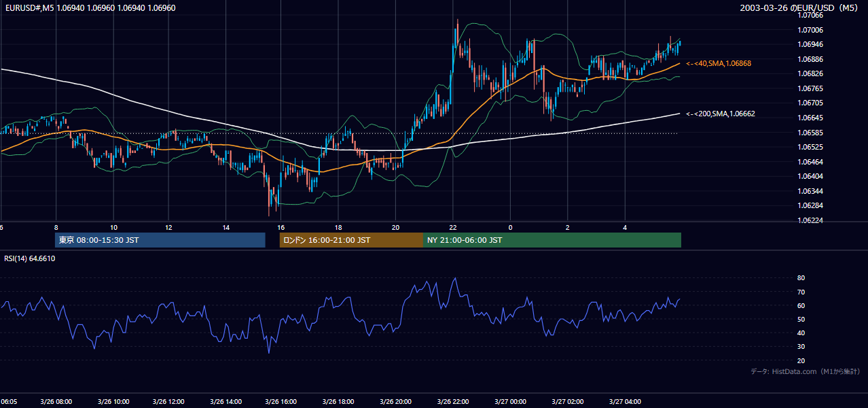Screen dimensions: 868x408
Task: Click hour label 10 on main chart axis
Action: click(113, 228)
